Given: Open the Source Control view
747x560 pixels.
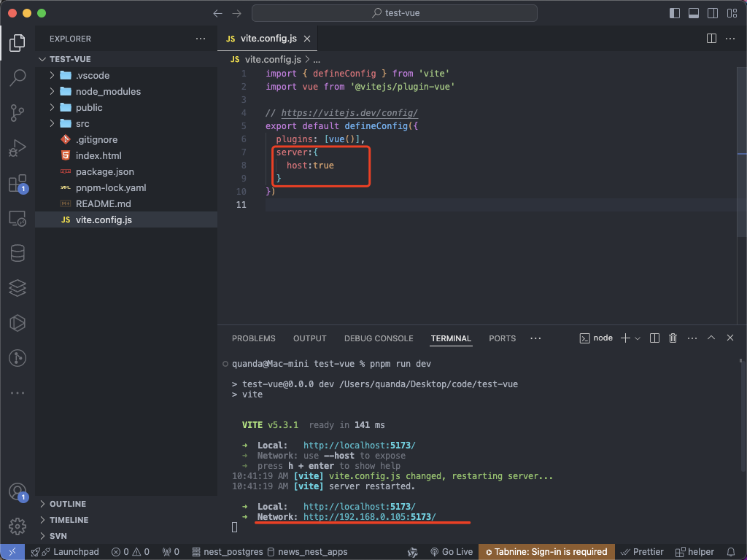Looking at the screenshot, I should [18, 113].
